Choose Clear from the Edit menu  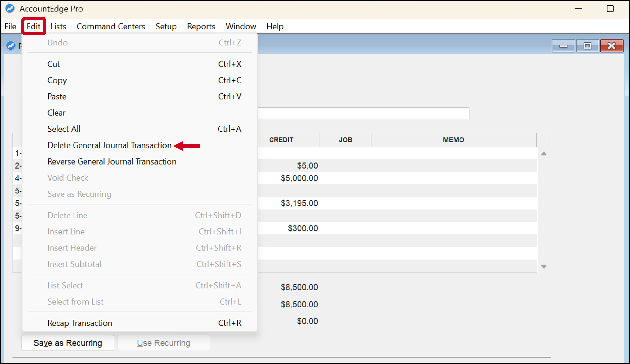139,113
